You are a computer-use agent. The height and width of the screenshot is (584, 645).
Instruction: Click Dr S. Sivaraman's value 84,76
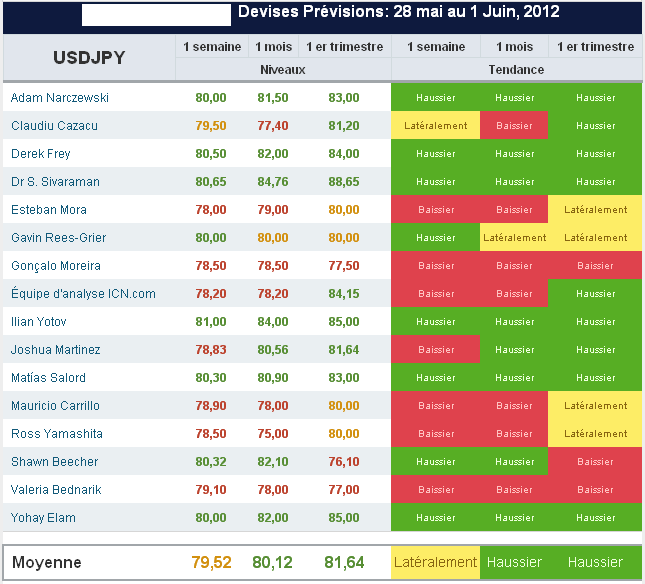pos(273,182)
